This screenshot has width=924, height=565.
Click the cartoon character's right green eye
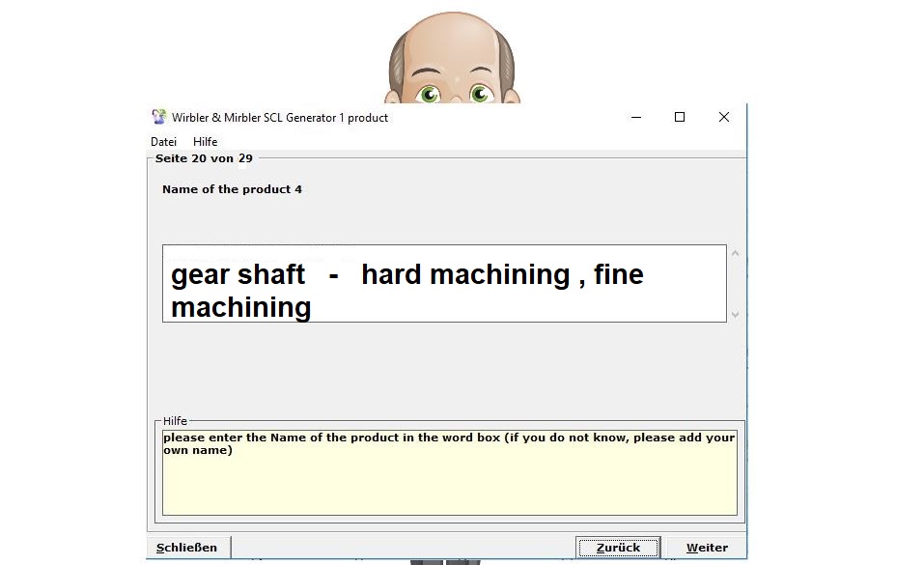[x=480, y=94]
